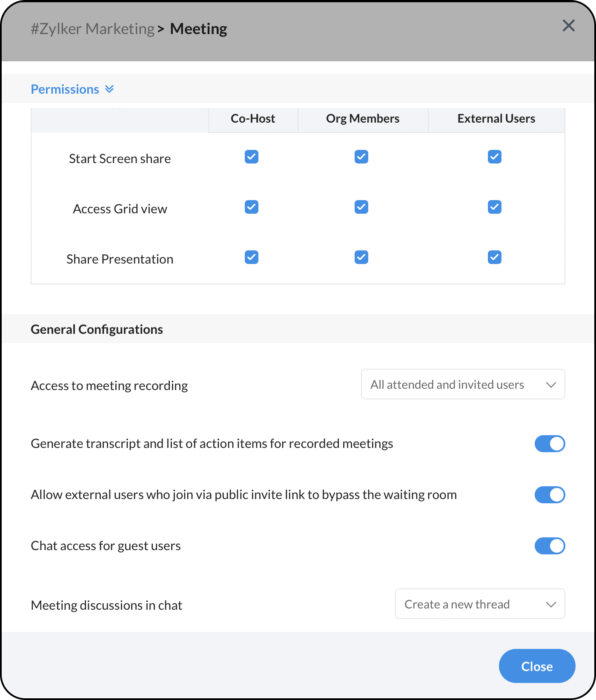Click the blue Close button
Screen dimensions: 596x700
coord(537,666)
